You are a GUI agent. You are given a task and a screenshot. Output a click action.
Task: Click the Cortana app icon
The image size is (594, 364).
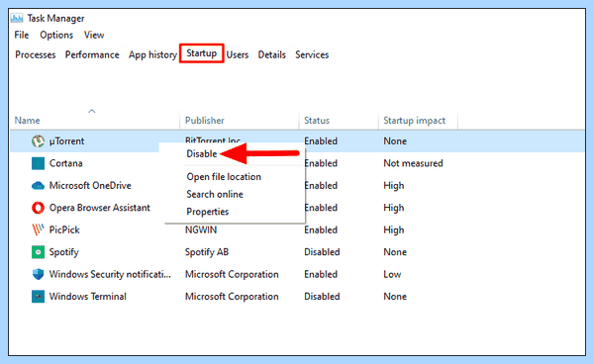click(38, 163)
